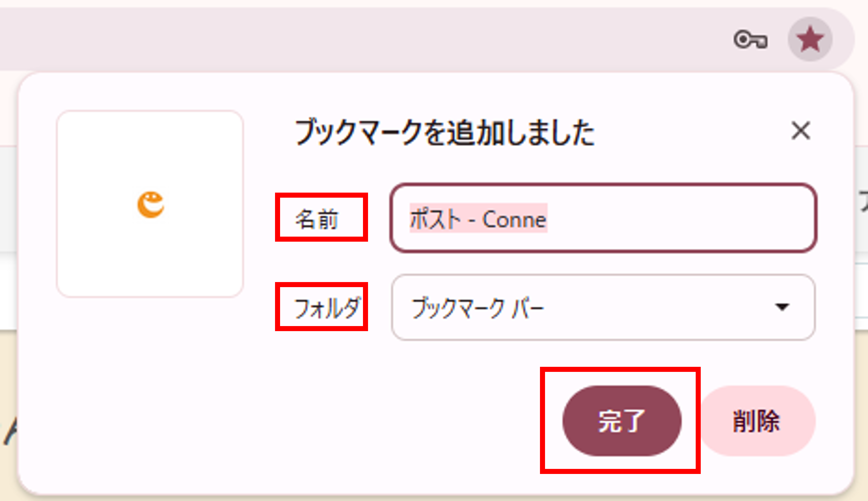Click the bookmark star icon
The width and height of the screenshot is (868, 501).
(x=810, y=39)
